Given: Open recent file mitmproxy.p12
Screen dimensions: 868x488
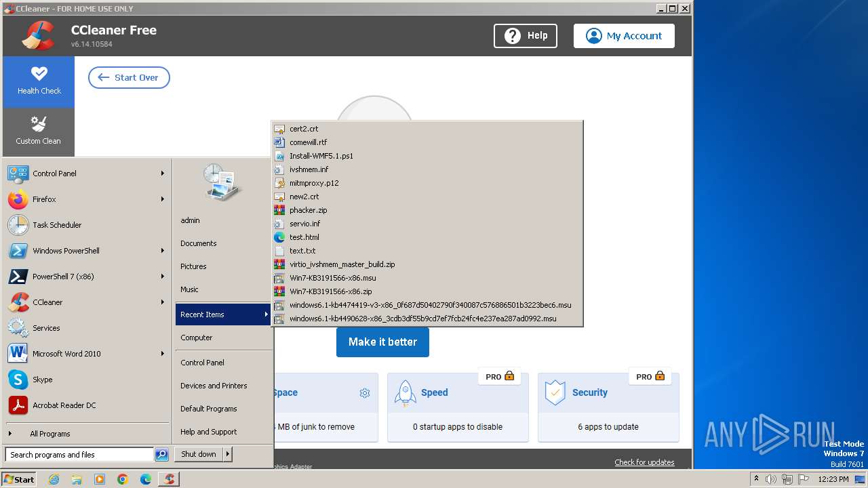Looking at the screenshot, I should pos(427,183).
